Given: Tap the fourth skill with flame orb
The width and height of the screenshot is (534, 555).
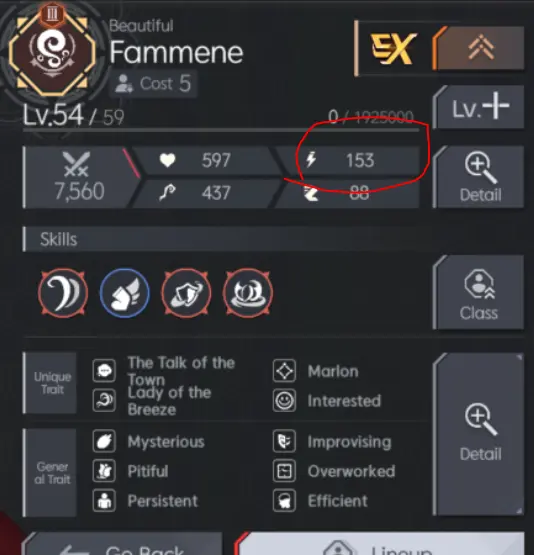Looking at the screenshot, I should (248, 293).
